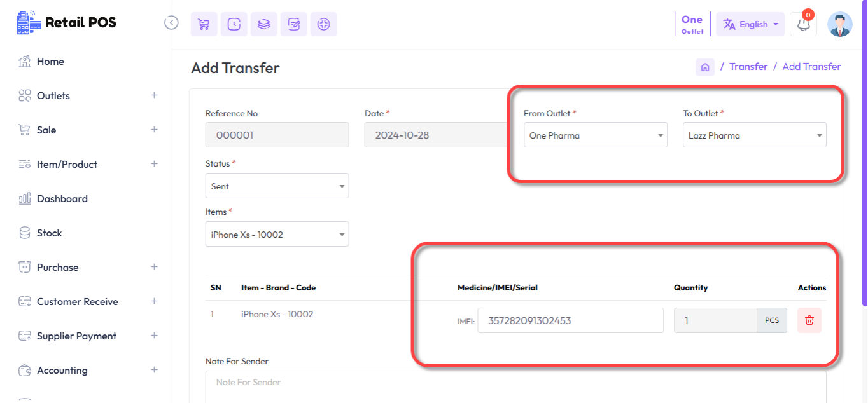Click the clock history icon in the toolbar
This screenshot has width=868, height=403.
[234, 24]
